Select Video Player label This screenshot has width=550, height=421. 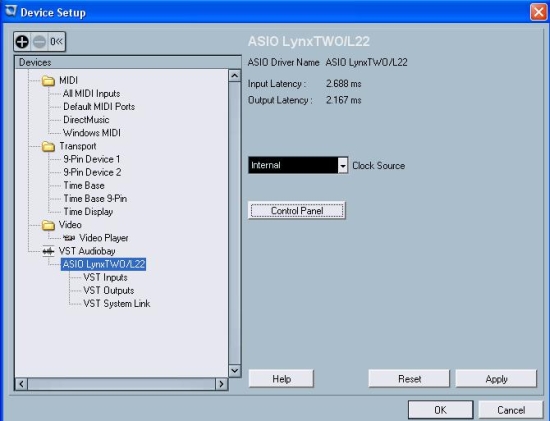click(x=104, y=238)
